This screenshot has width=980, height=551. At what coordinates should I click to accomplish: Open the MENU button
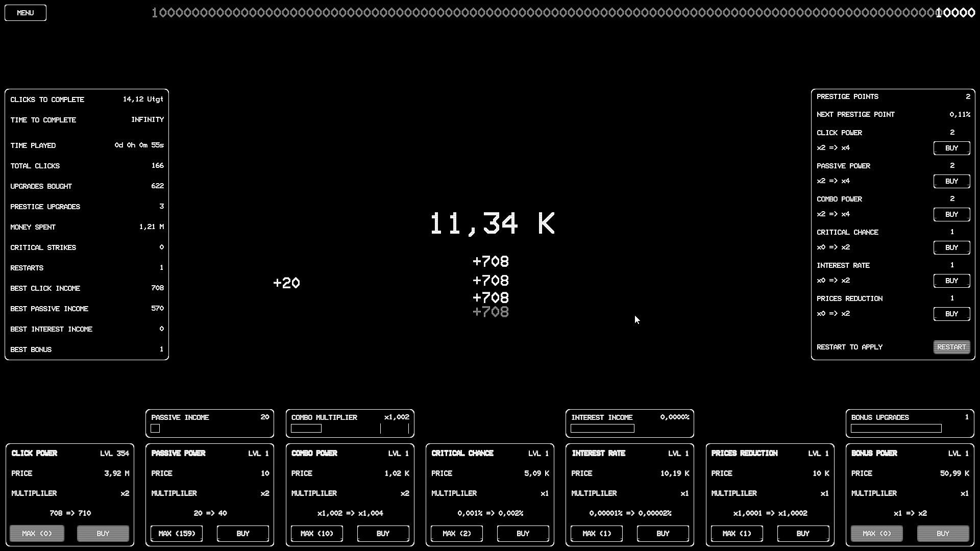coord(26,13)
